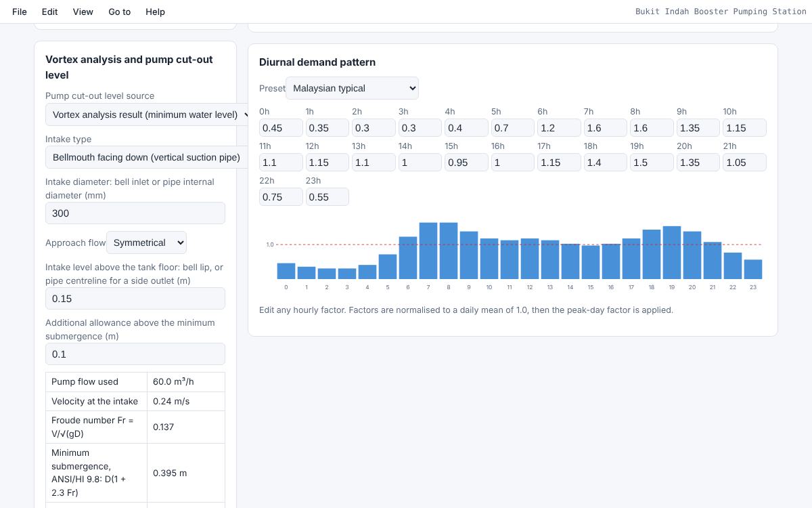Screen dimensions: 812x508
Task: Open the Help menu
Action: (155, 12)
